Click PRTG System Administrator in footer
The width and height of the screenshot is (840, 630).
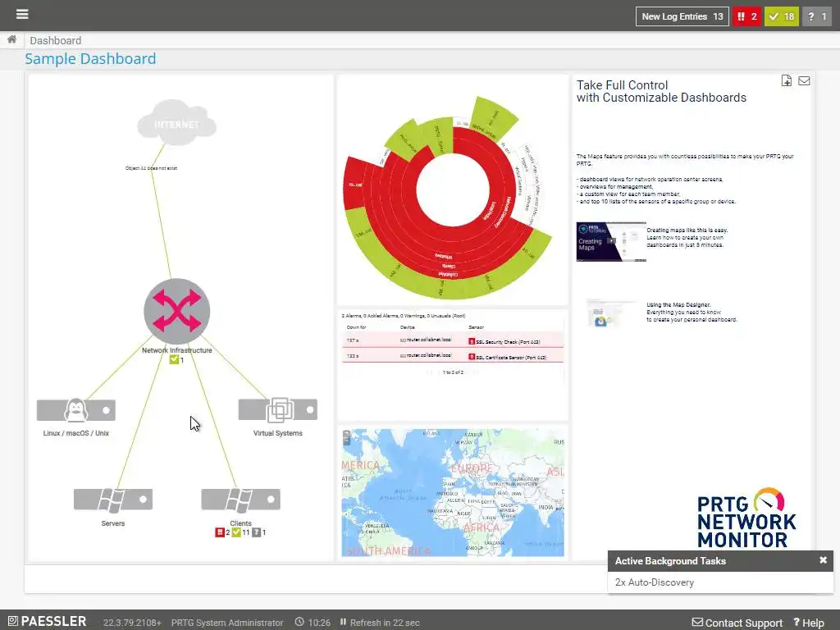227,623
